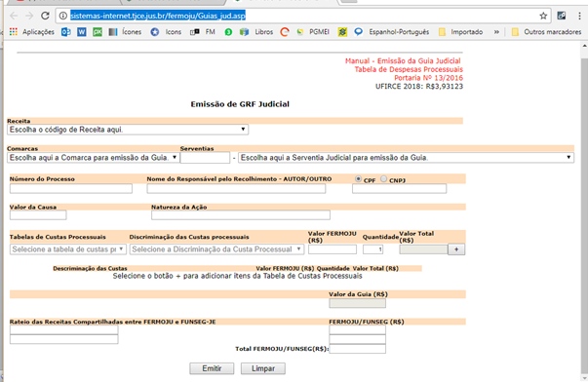Viewport: 588px width, 382px height.
Task: Click the vertical scrollbar up arrow
Action: (584, 46)
